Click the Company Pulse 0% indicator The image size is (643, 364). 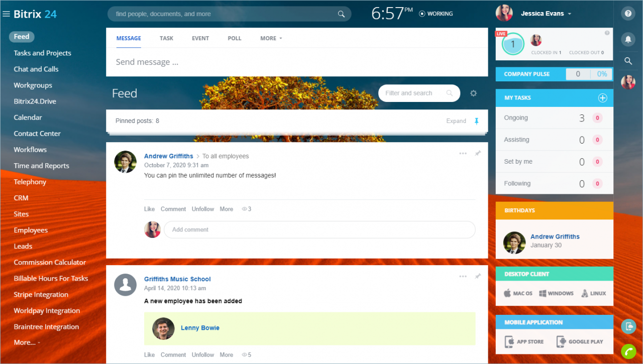[x=601, y=74]
